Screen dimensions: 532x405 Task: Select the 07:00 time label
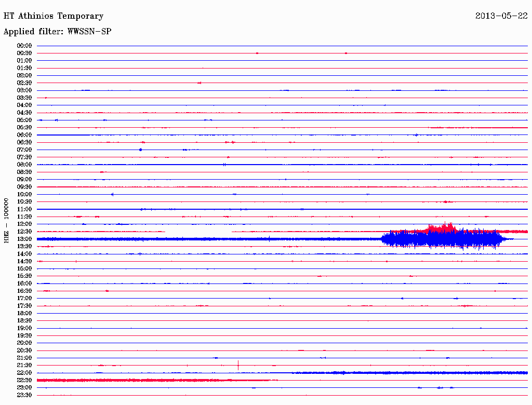pyautogui.click(x=24, y=150)
